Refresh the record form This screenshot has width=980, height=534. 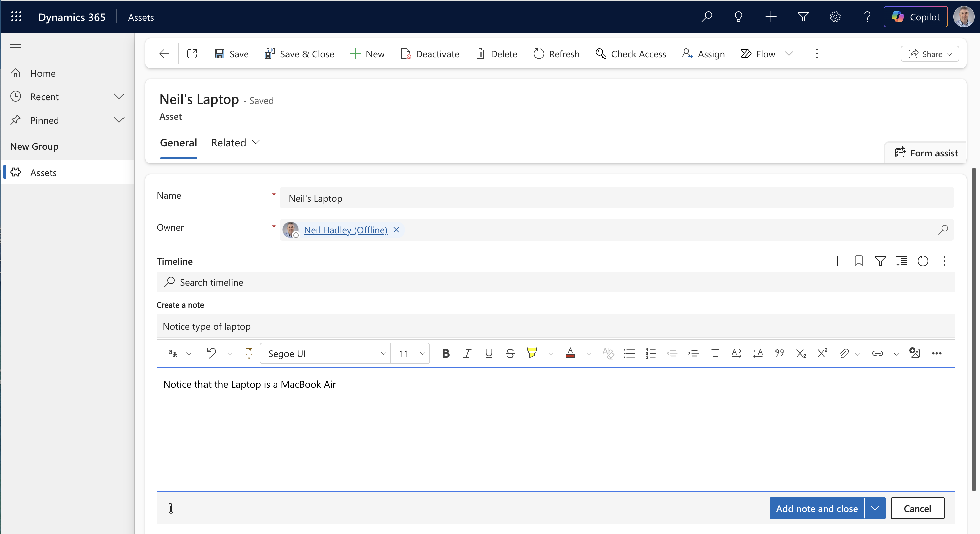tap(556, 54)
